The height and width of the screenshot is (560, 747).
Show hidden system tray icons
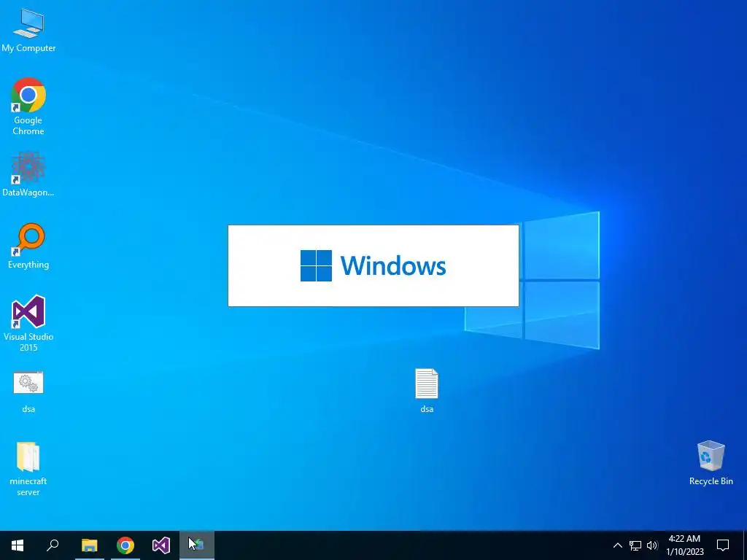pyautogui.click(x=617, y=545)
